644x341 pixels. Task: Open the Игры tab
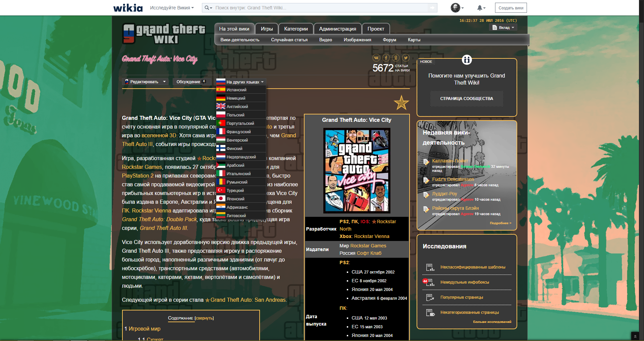tap(267, 29)
